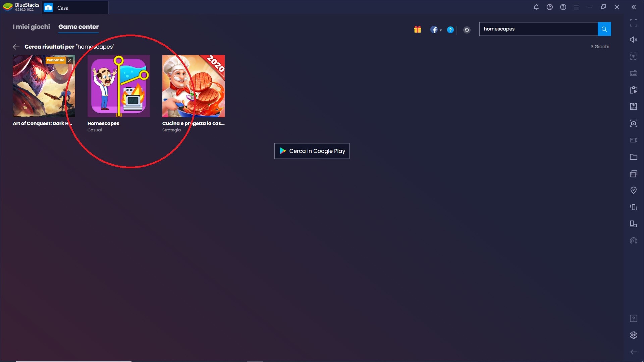Go back from search results arrow
This screenshot has height=362, width=644.
coord(16,47)
